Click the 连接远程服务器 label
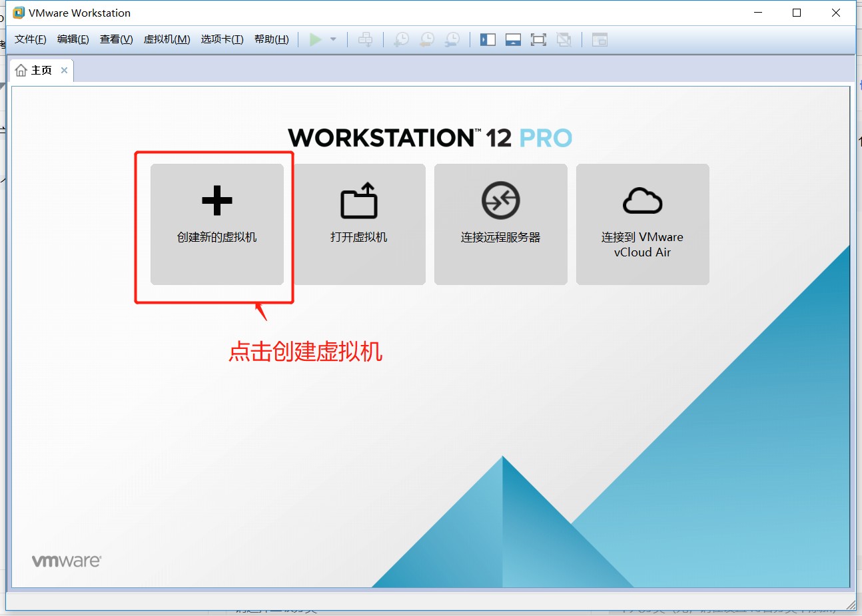 (x=501, y=237)
